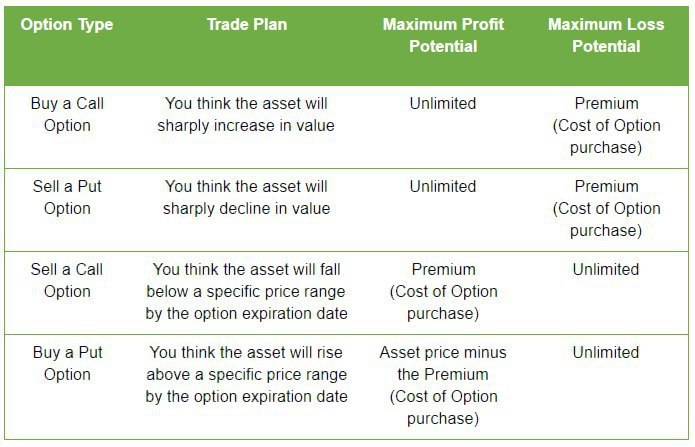This screenshot has height=447, width=695.
Task: Select the 'Asset price minus the Premium' cell
Action: click(443, 385)
